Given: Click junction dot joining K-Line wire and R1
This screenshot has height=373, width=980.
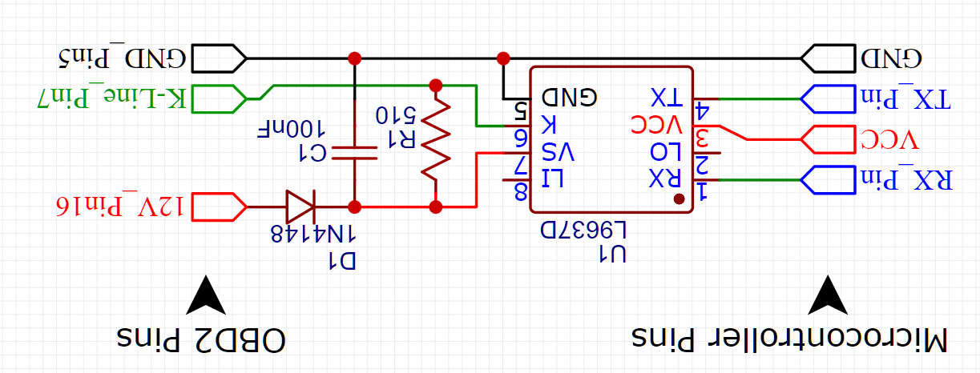Looking at the screenshot, I should (436, 85).
